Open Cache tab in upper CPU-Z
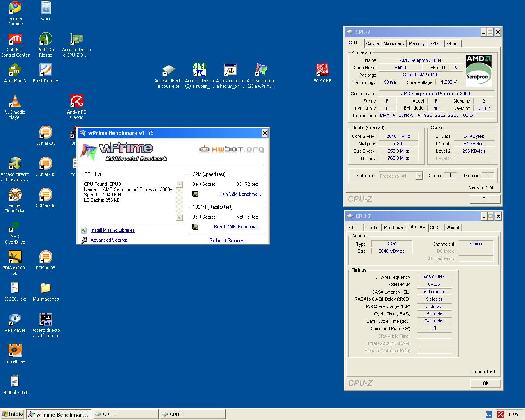This screenshot has width=525, height=420. [372, 43]
